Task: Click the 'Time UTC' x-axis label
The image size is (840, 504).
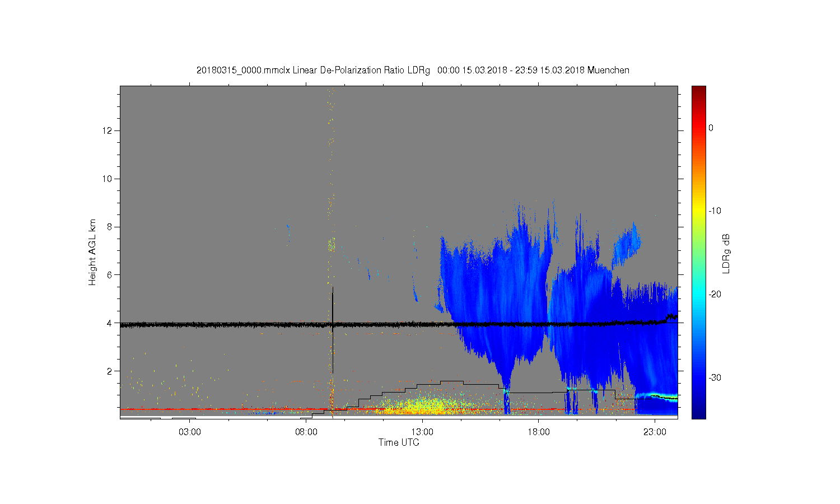Action: (x=399, y=442)
